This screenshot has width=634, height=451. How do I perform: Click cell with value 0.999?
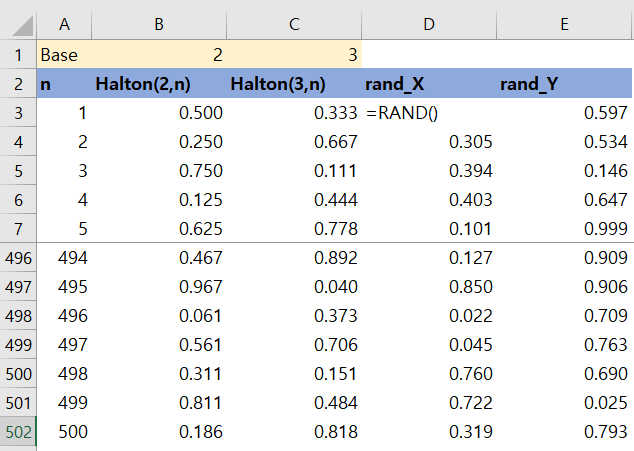pos(564,229)
